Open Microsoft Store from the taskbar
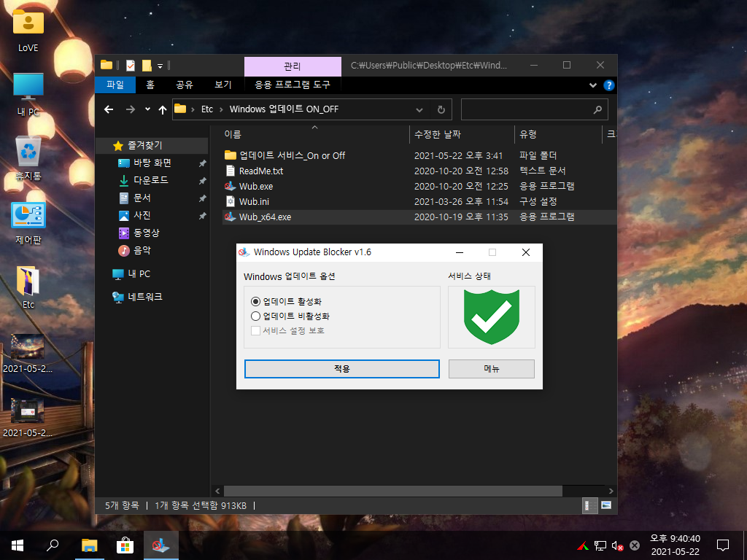The height and width of the screenshot is (560, 747). coord(125,545)
